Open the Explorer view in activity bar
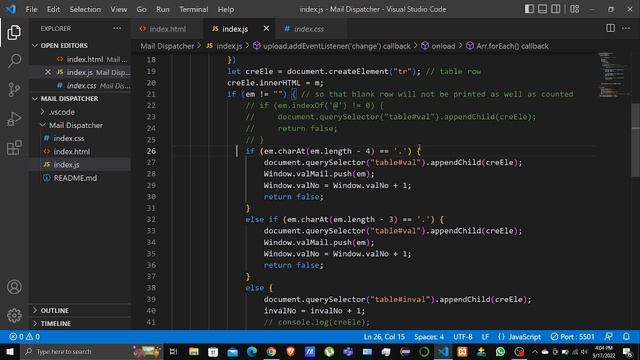Image resolution: width=640 pixels, height=360 pixels. click(14, 33)
